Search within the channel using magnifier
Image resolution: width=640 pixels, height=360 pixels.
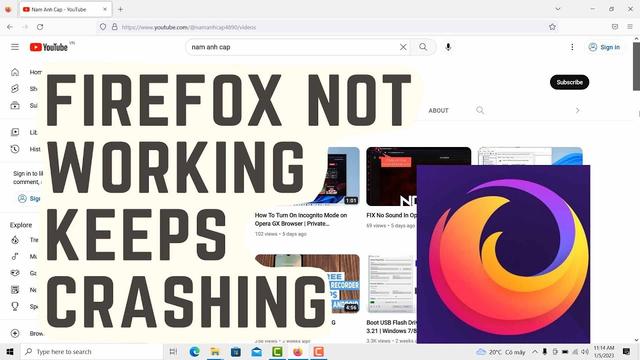[480, 110]
